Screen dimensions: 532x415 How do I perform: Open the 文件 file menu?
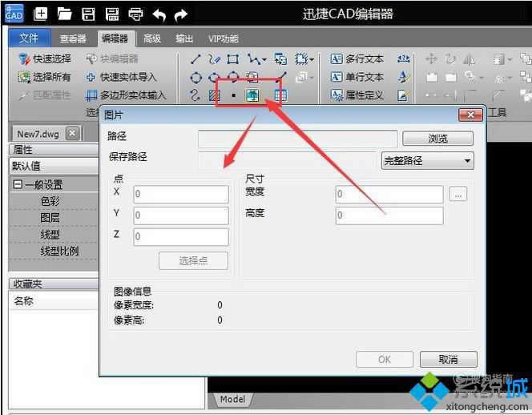(x=29, y=38)
